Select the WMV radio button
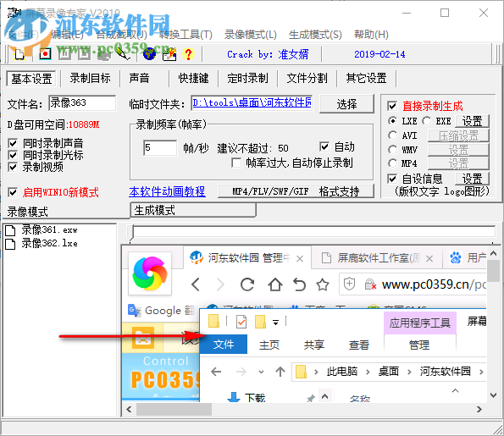The height and width of the screenshot is (436, 504). pos(392,149)
